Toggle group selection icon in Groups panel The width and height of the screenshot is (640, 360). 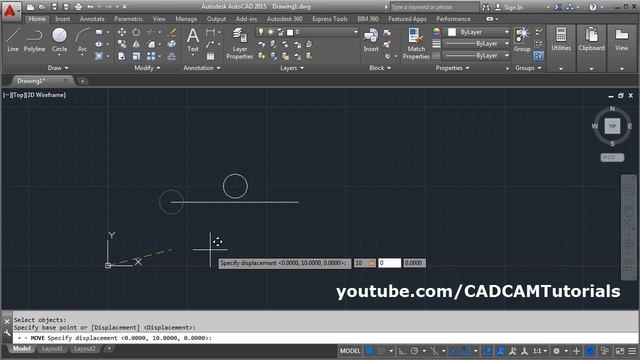click(538, 56)
